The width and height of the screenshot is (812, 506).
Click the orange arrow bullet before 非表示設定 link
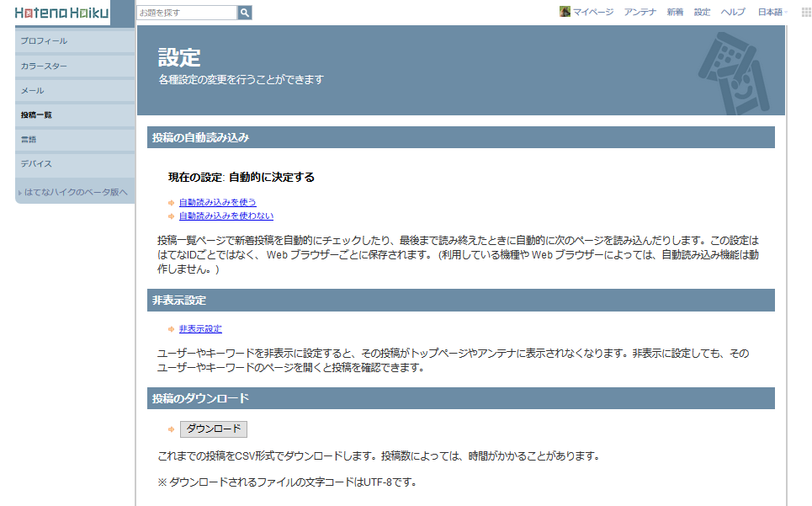pyautogui.click(x=172, y=329)
